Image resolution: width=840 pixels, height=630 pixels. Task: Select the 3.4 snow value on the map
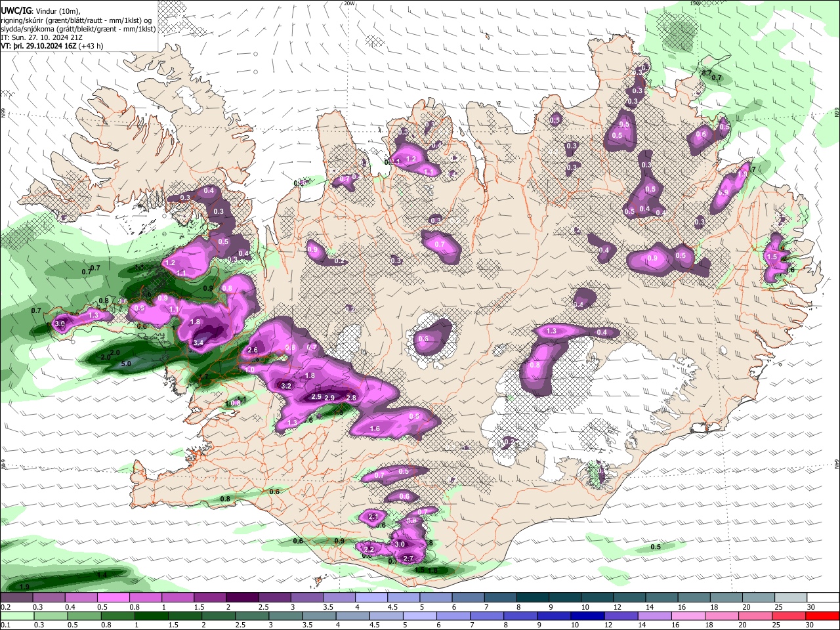tap(199, 343)
